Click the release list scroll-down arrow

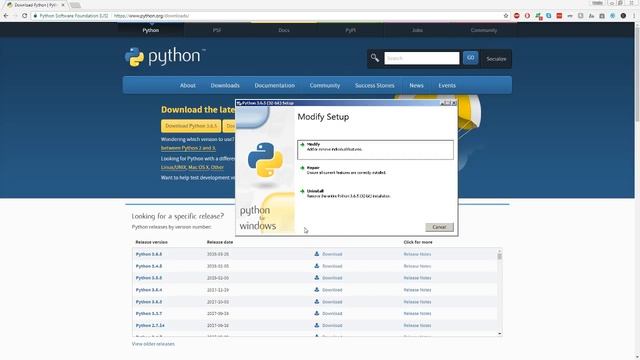(500, 333)
